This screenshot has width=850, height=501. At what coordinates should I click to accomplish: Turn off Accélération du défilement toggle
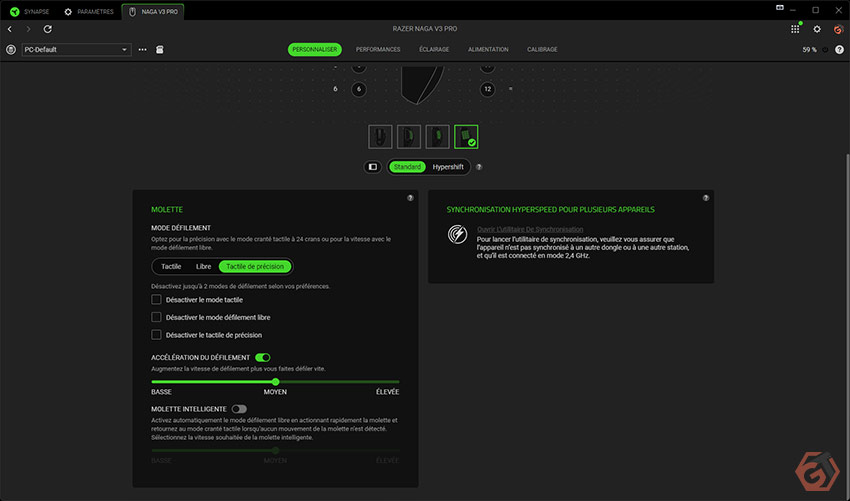click(x=262, y=357)
